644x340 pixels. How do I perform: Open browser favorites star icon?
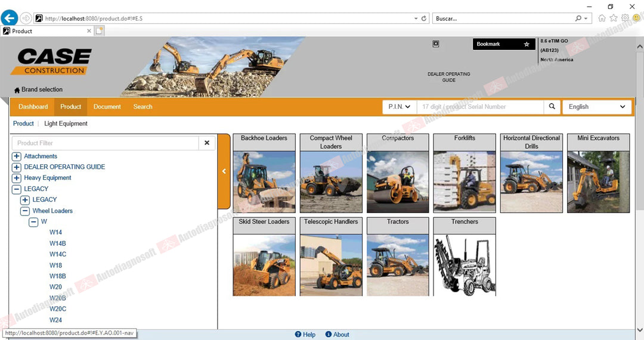[614, 18]
